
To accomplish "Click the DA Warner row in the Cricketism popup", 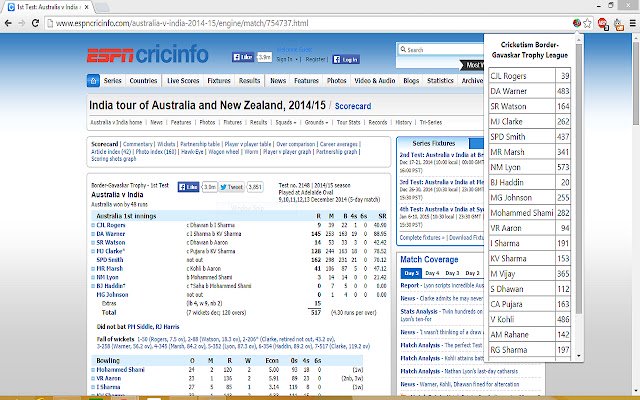I will point(529,91).
